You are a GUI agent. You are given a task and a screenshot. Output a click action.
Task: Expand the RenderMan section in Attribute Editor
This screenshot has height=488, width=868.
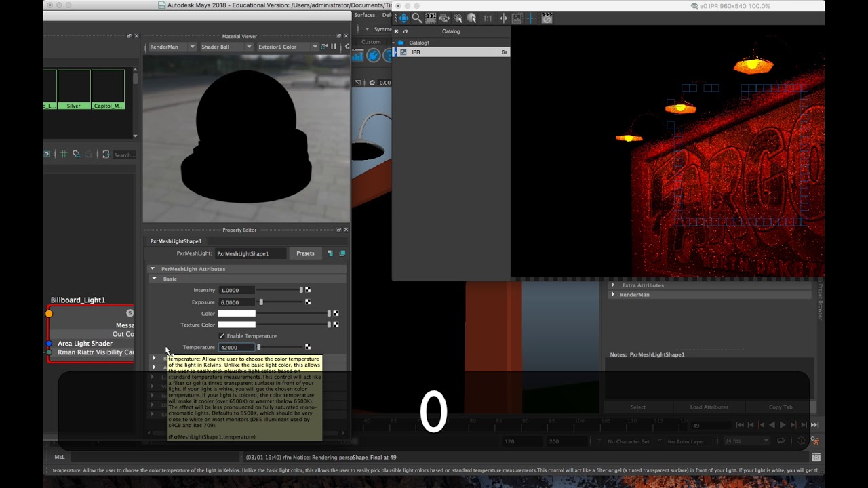pos(613,295)
